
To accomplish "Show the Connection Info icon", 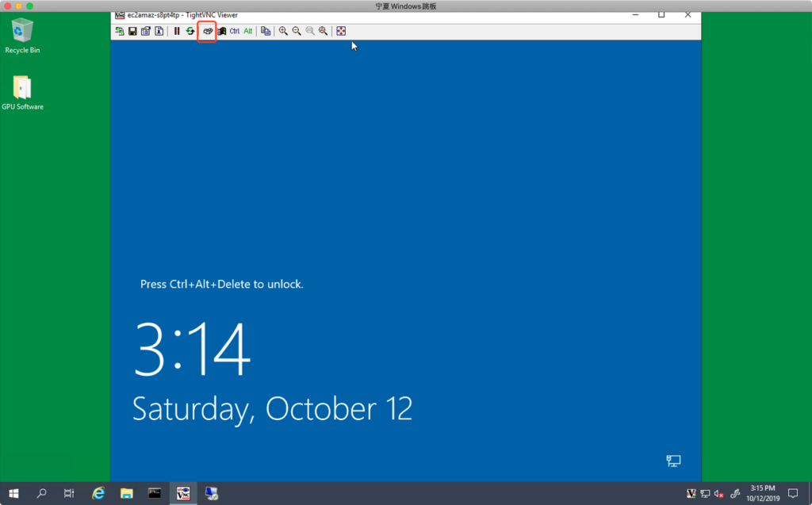I will (159, 31).
